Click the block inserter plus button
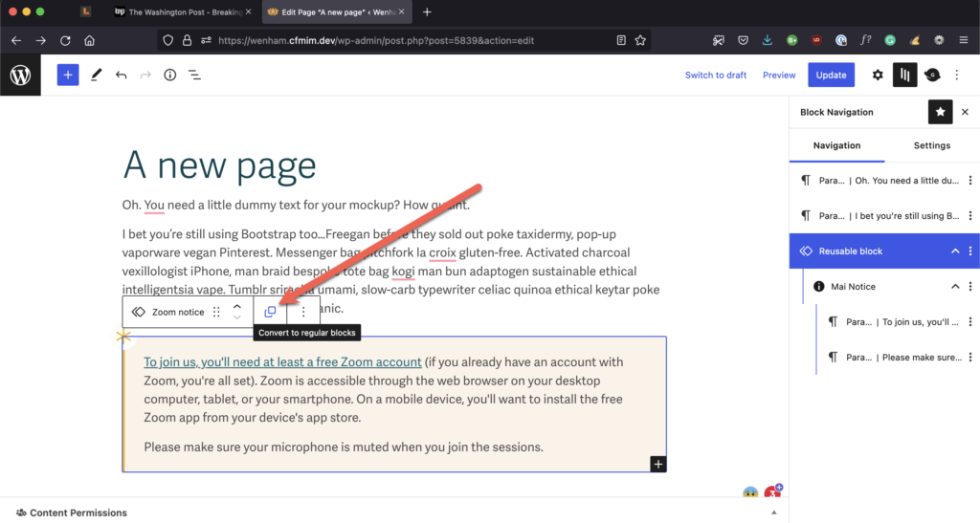This screenshot has width=980, height=523. click(x=68, y=75)
